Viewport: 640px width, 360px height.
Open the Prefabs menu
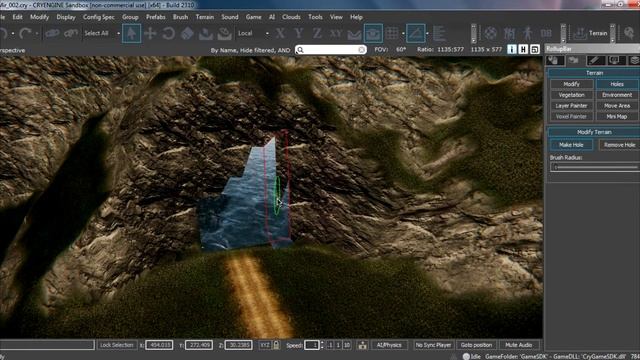[156, 17]
